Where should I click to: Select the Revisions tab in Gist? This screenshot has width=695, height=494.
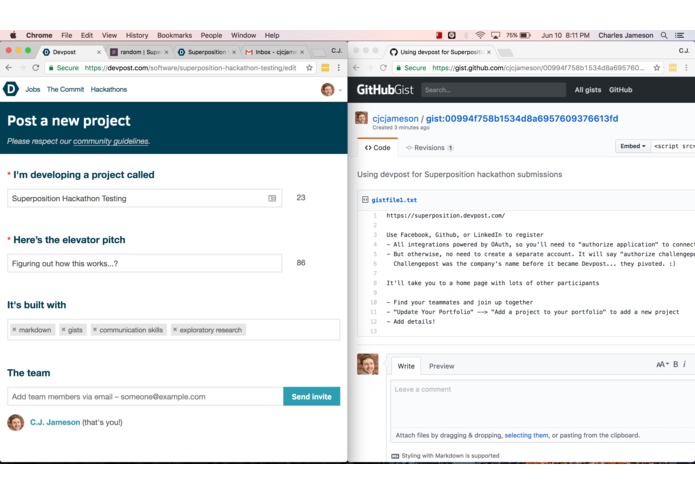click(429, 148)
